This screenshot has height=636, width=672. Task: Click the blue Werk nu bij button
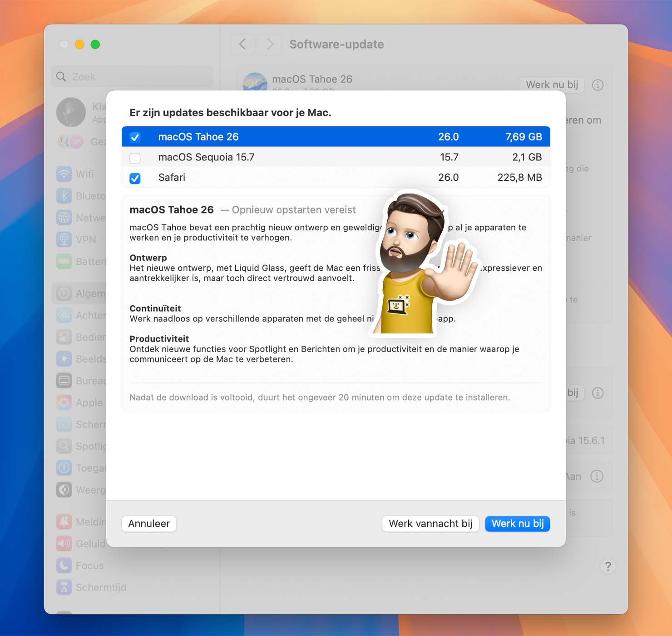pos(518,523)
